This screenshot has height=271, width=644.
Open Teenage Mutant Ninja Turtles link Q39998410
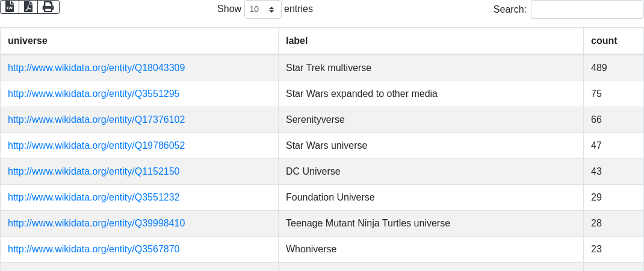pos(96,223)
